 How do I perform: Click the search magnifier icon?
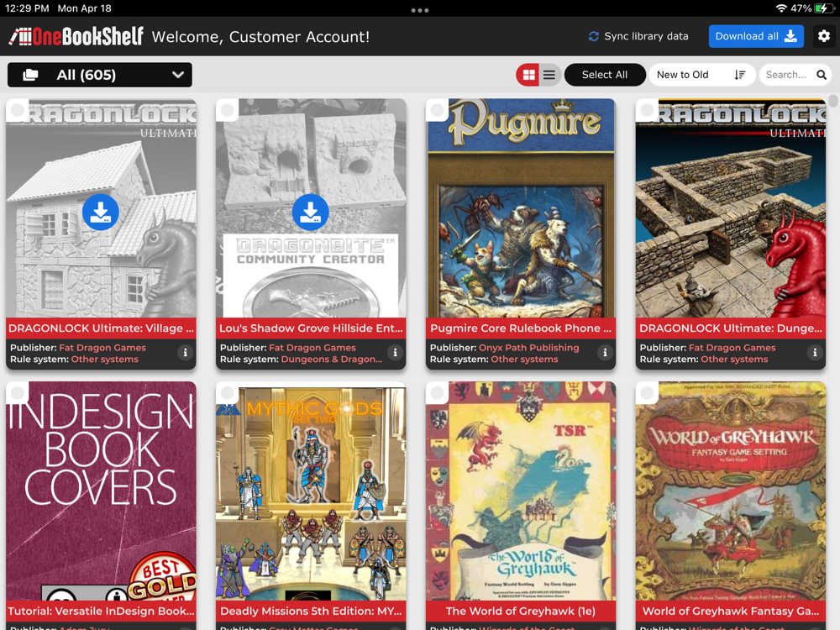pyautogui.click(x=822, y=75)
